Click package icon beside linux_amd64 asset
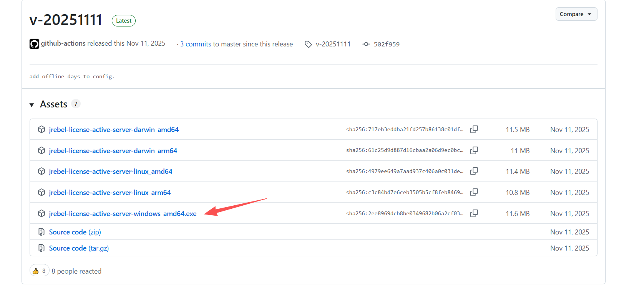644x297 pixels. click(x=41, y=171)
